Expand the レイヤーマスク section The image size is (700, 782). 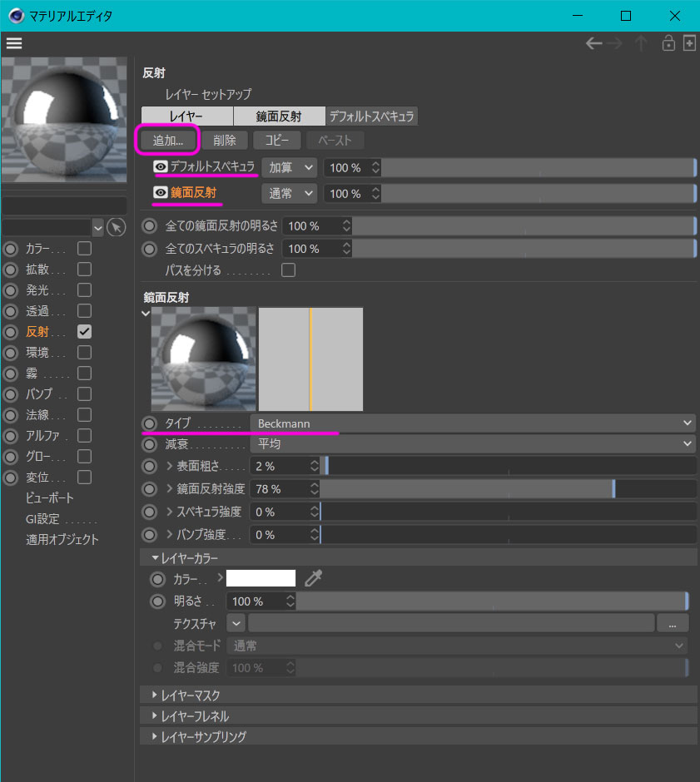click(190, 695)
